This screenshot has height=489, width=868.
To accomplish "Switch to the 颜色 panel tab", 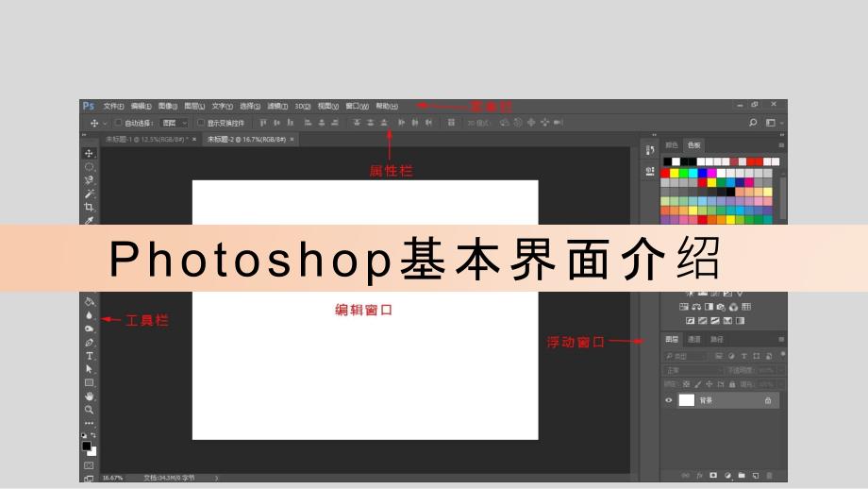I will [672, 145].
